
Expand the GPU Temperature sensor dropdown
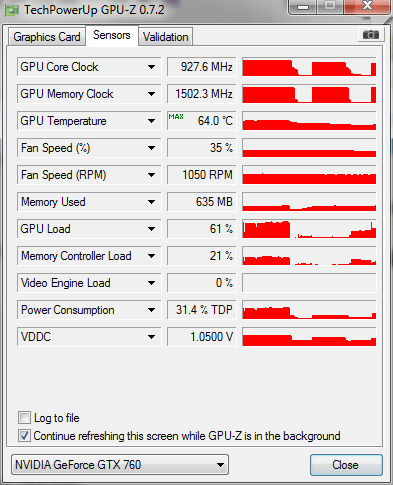point(151,121)
